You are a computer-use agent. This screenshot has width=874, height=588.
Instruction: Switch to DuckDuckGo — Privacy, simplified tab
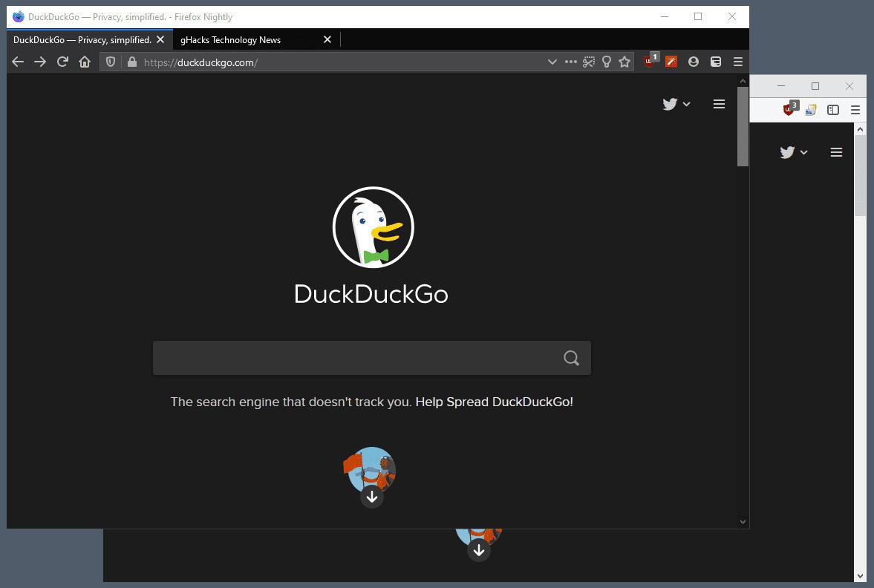pyautogui.click(x=82, y=39)
